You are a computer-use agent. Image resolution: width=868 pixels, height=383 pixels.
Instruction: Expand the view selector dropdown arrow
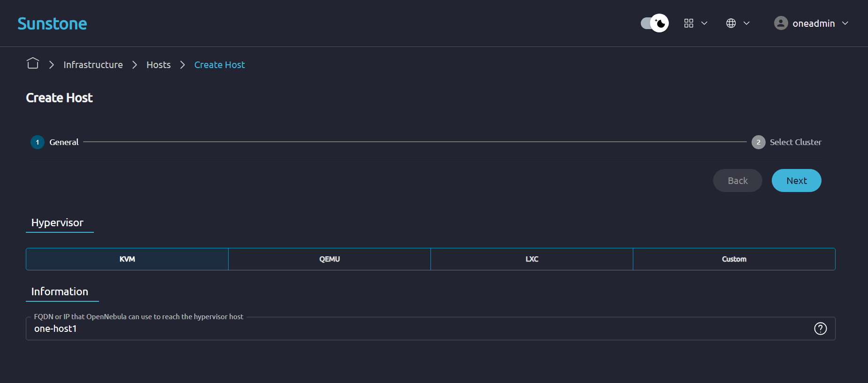tap(704, 23)
